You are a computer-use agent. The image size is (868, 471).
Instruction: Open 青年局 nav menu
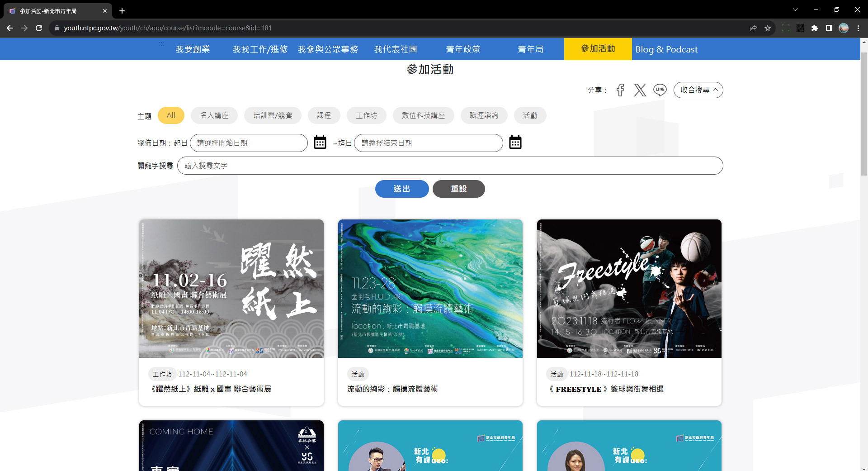pyautogui.click(x=530, y=49)
